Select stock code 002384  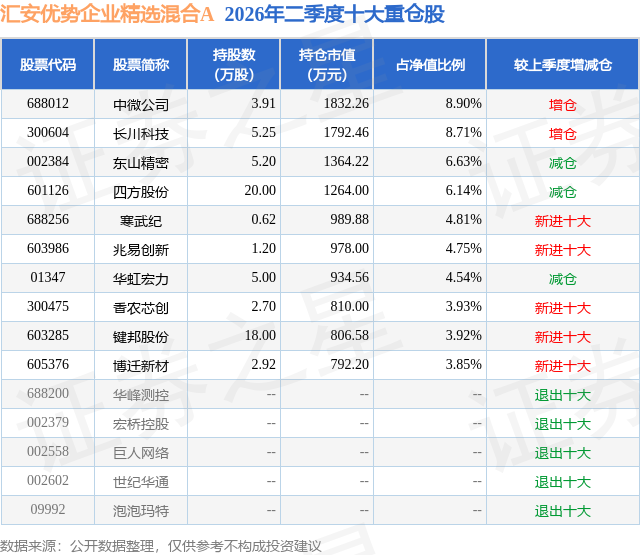[x=48, y=162]
